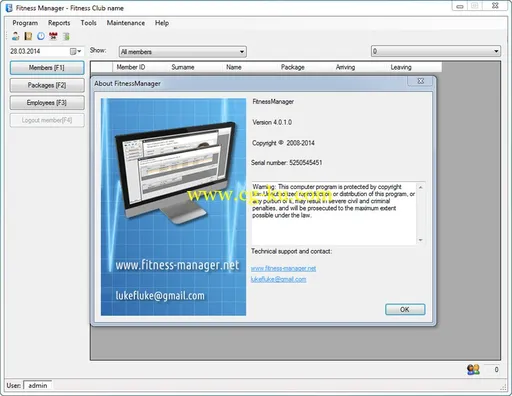Click the Member ID column header

[131, 67]
